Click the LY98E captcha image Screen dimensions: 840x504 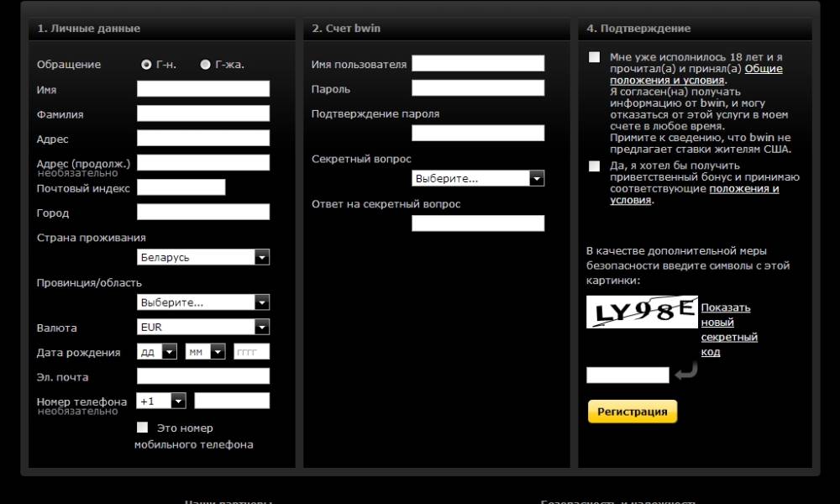(x=643, y=312)
